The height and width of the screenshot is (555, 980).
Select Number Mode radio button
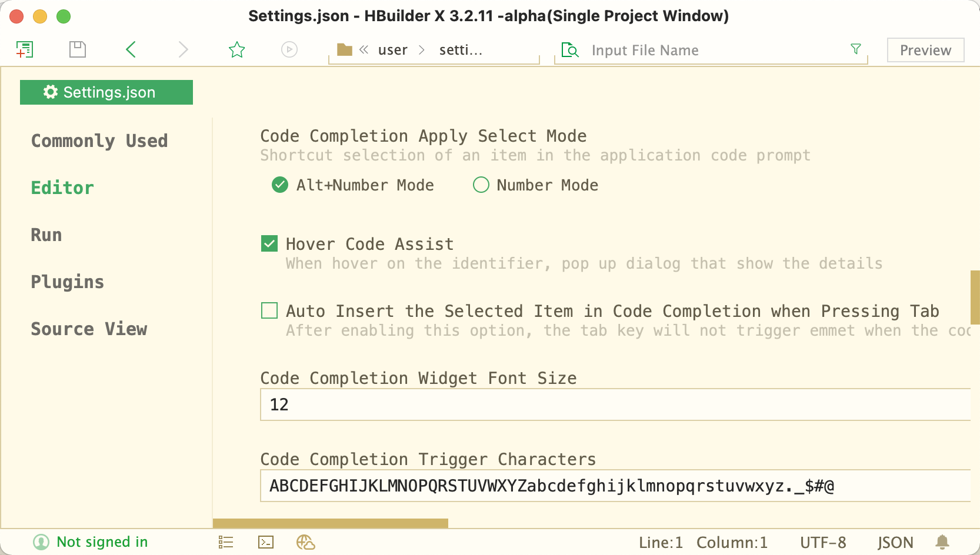tap(481, 185)
